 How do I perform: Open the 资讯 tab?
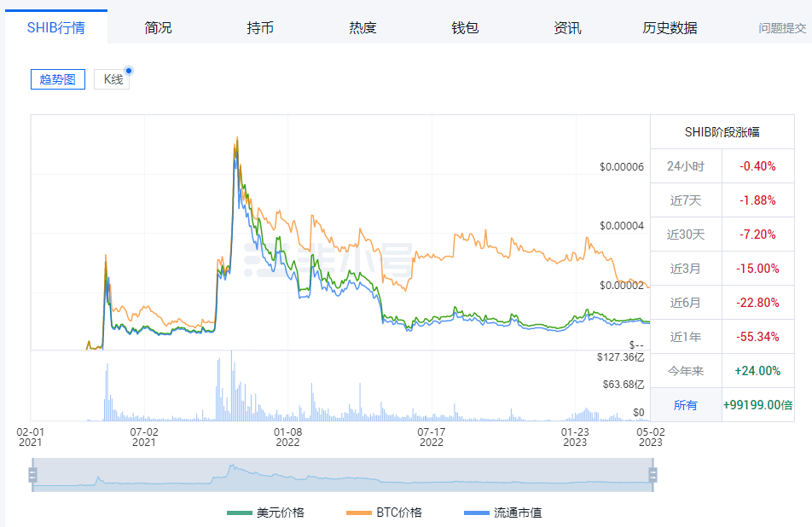pos(567,27)
